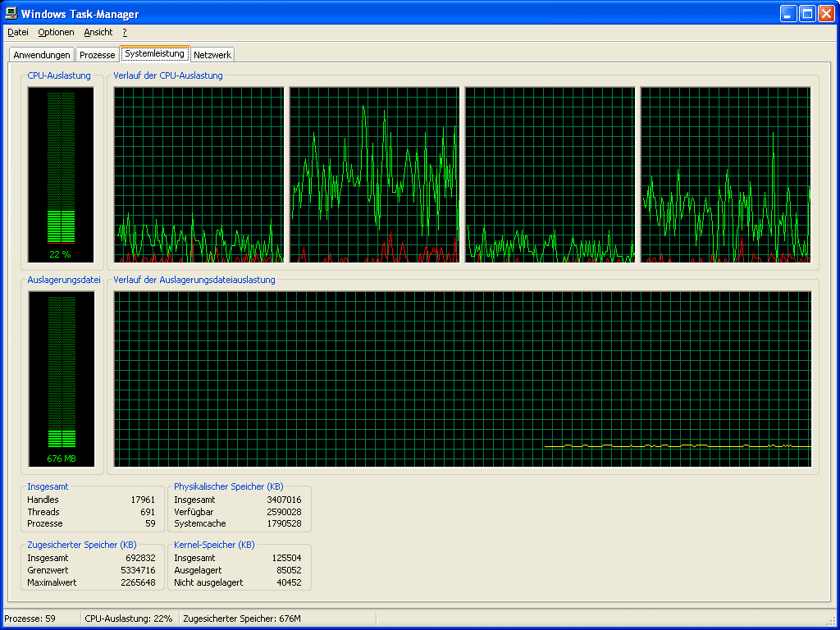Click the Grenzwert value 5334716
Viewport: 840px width, 630px height.
[138, 570]
